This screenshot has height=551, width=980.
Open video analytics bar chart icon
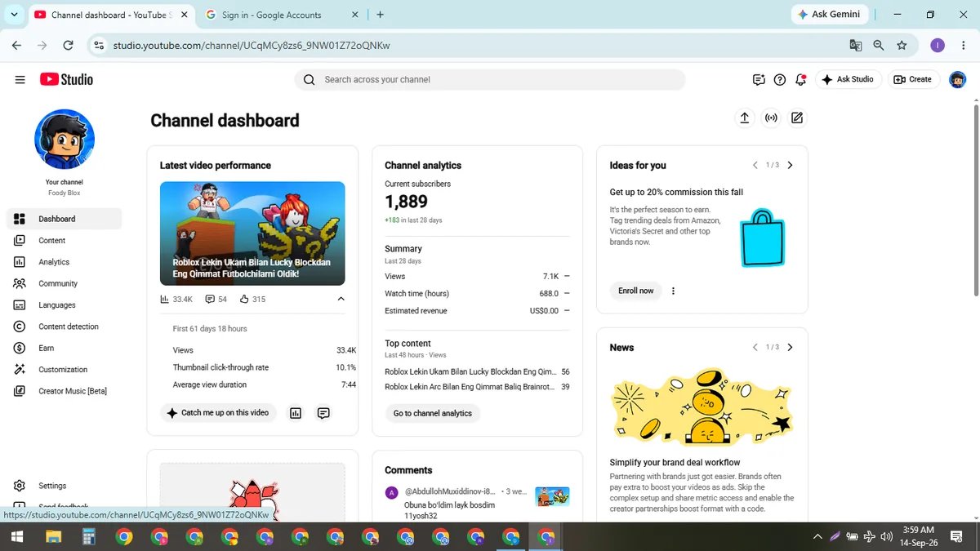point(296,413)
